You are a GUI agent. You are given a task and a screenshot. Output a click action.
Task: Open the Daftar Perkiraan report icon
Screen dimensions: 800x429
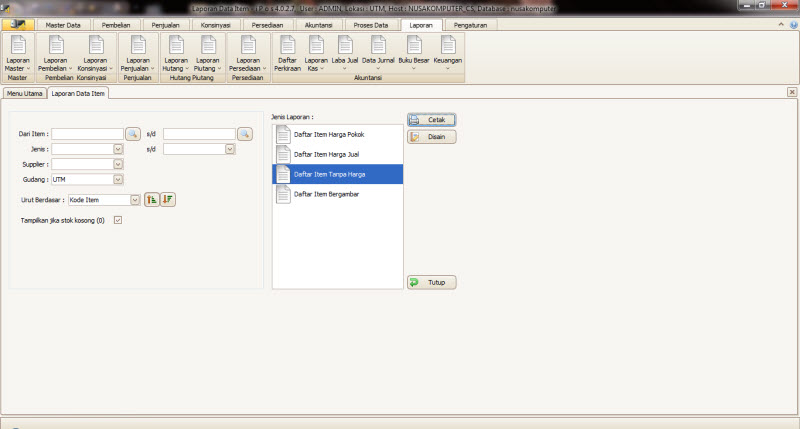pyautogui.click(x=287, y=53)
